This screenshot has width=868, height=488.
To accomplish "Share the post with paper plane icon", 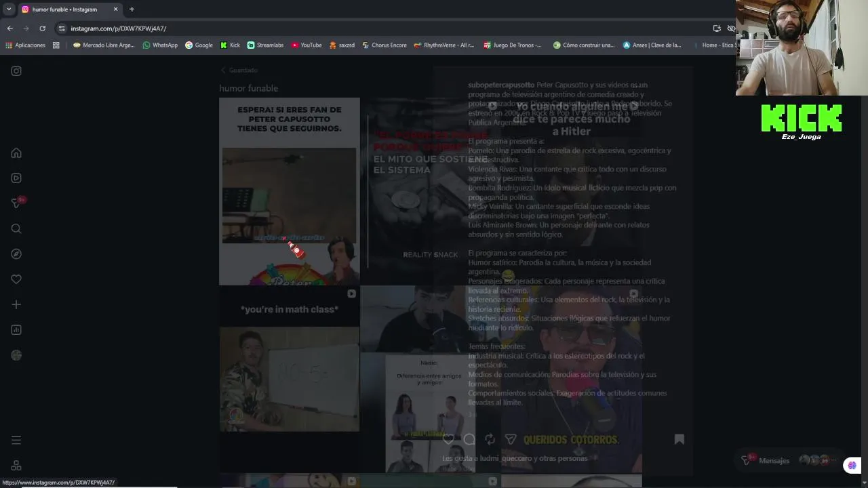I will pyautogui.click(x=511, y=439).
